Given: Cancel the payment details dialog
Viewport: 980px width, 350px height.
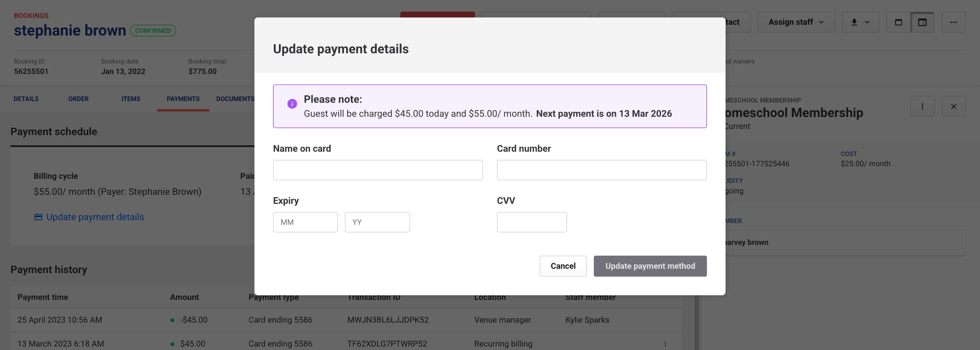Looking at the screenshot, I should point(563,266).
